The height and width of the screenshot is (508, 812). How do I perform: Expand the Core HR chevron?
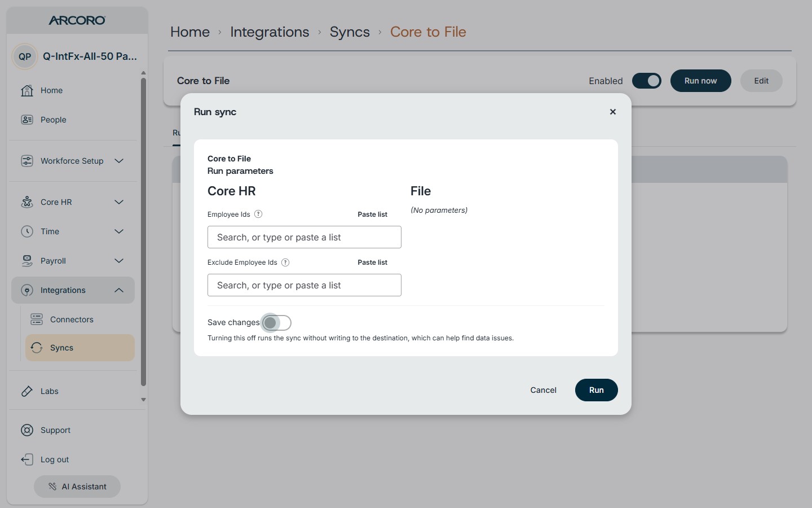[119, 202]
